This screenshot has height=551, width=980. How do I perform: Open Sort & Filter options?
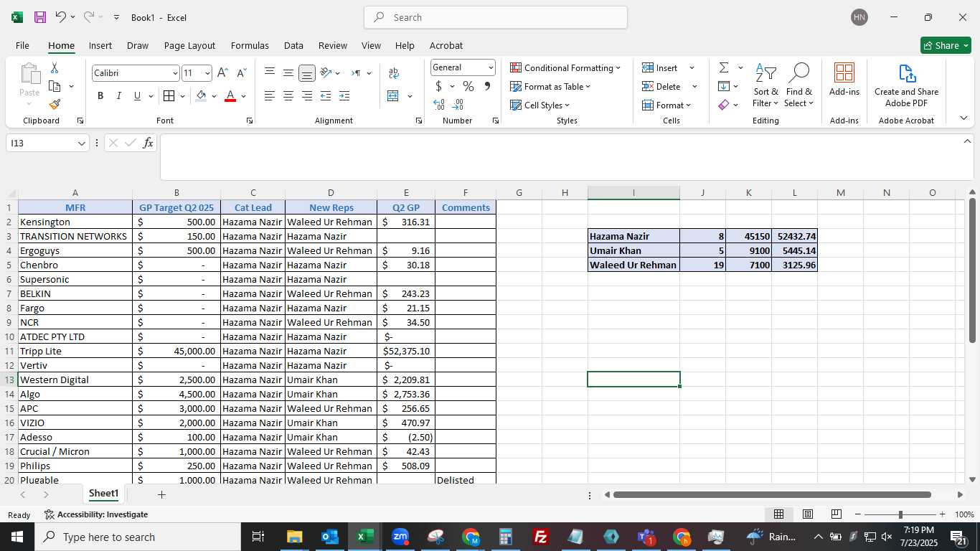[765, 85]
